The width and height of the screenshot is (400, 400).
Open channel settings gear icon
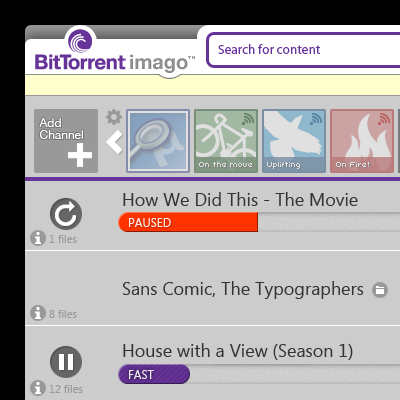point(114,117)
